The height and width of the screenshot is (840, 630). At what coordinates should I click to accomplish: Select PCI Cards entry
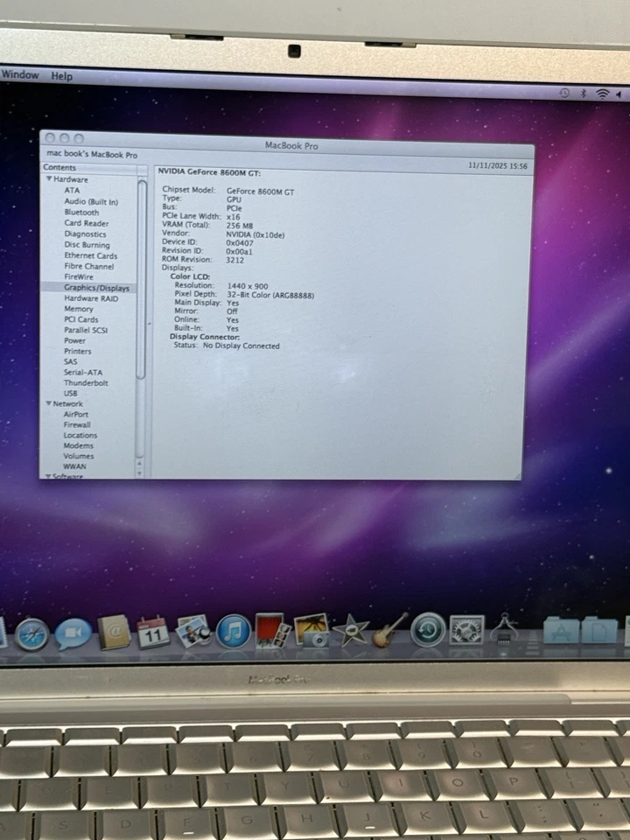[x=80, y=319]
